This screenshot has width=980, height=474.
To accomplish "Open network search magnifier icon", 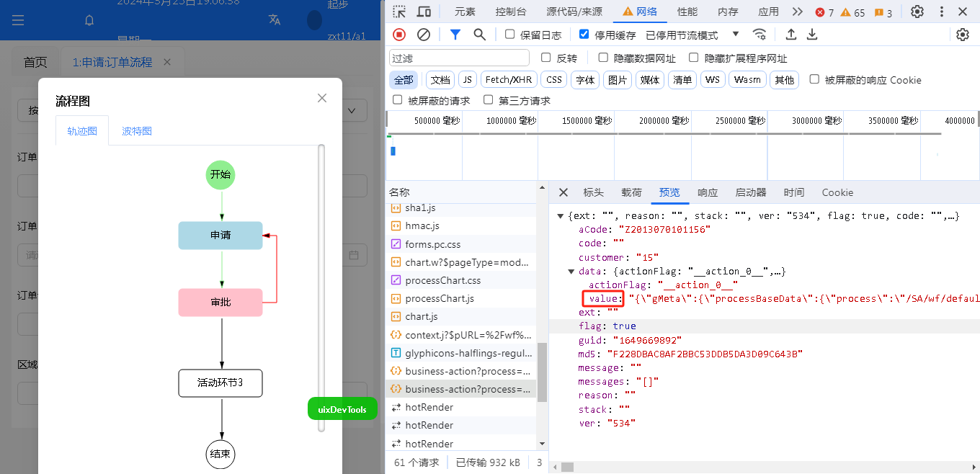I will tap(479, 34).
